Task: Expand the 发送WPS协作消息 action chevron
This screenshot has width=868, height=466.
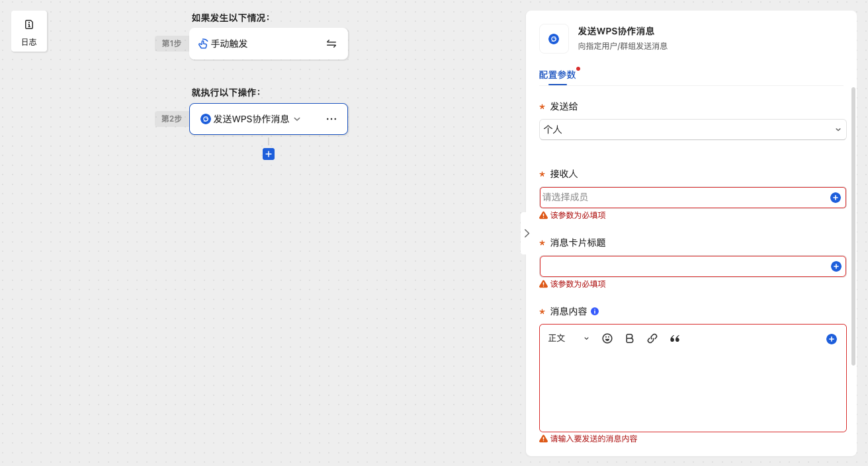Action: tap(297, 119)
